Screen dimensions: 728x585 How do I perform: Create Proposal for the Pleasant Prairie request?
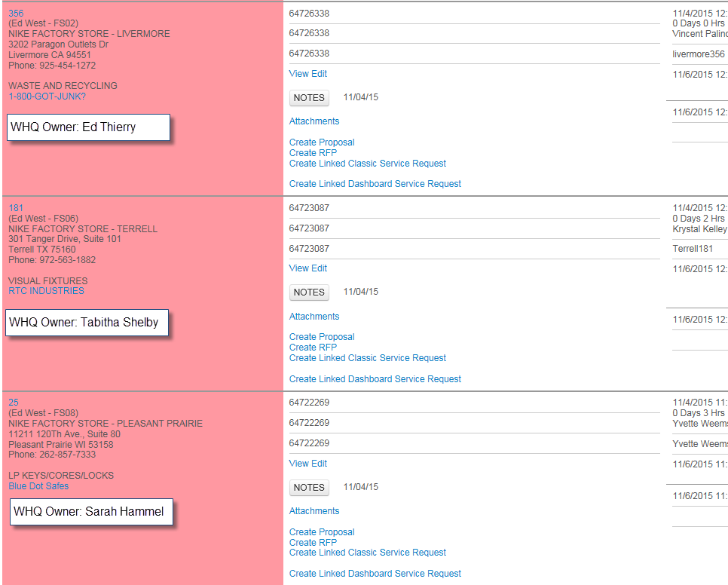[322, 532]
